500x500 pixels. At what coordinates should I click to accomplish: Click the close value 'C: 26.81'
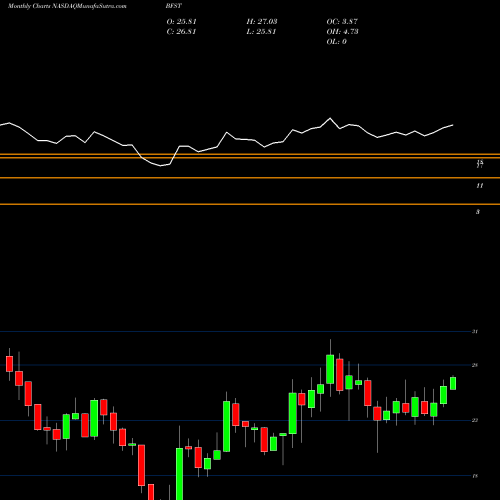181,32
